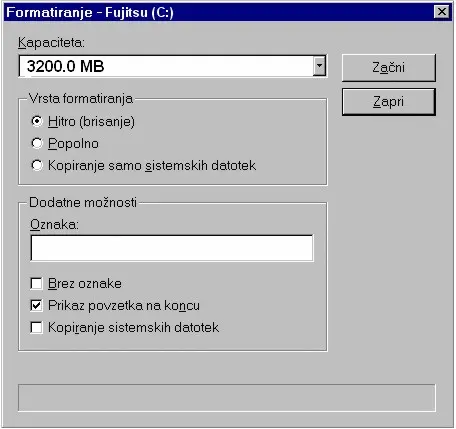Start formatting with the Začni button
456x429 pixels.
point(389,68)
